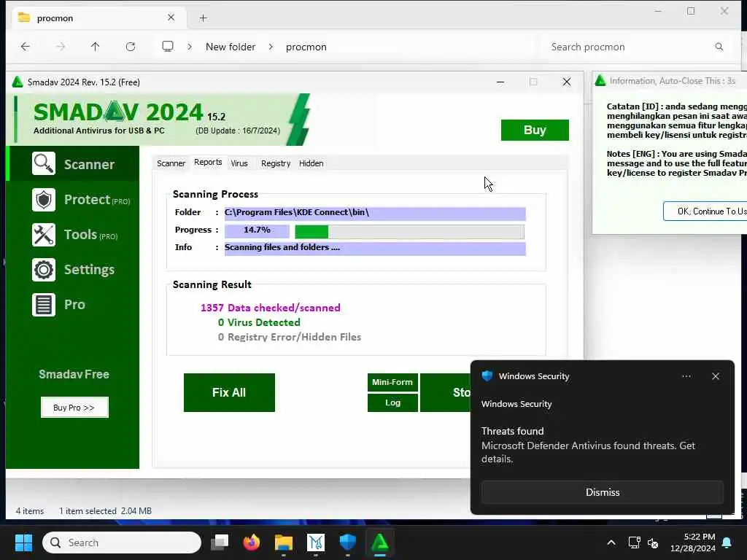Click 'OK, Continue To Use' in Information dialog
The image size is (747, 560).
click(x=705, y=211)
